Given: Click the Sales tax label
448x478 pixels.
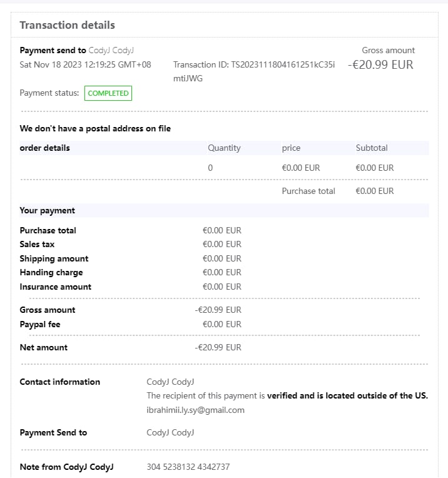Looking at the screenshot, I should pos(37,245).
